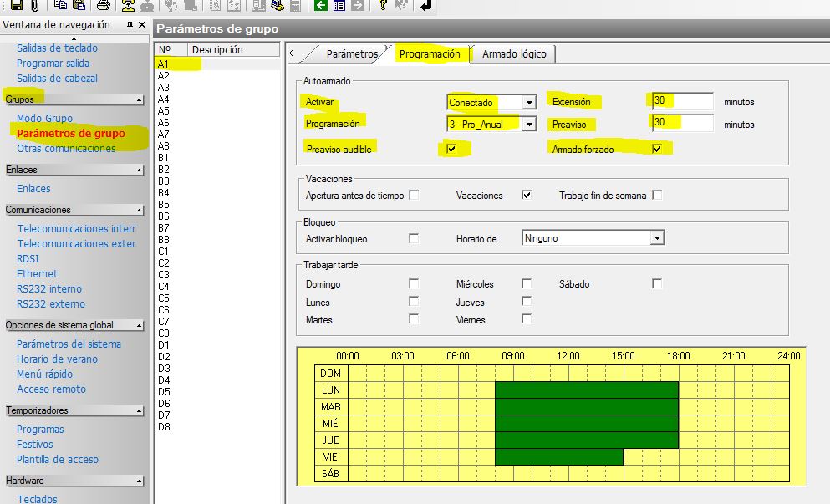This screenshot has width=830, height=504.
Task: Collapse the Enlaces navigation section
Action: (139, 170)
